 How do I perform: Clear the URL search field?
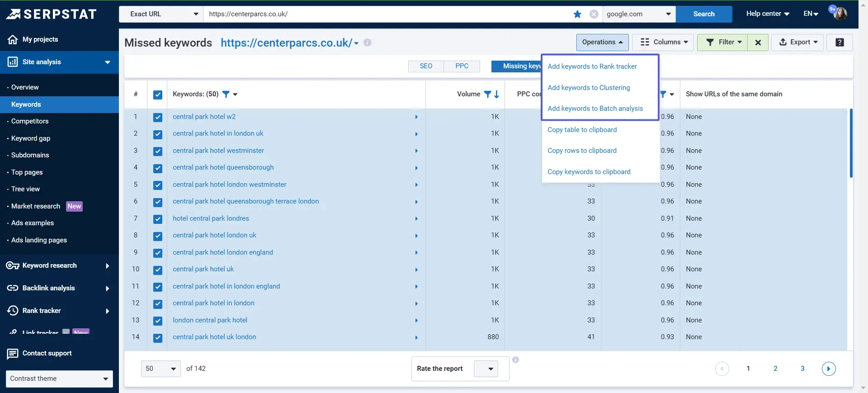594,14
